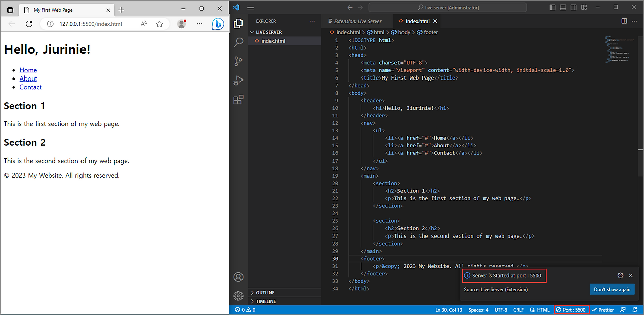Open the Source Control view

point(238,61)
